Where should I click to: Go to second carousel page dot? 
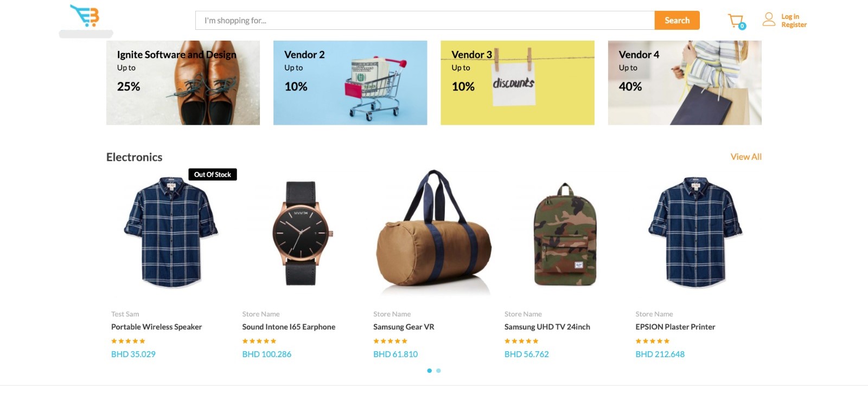pos(438,371)
